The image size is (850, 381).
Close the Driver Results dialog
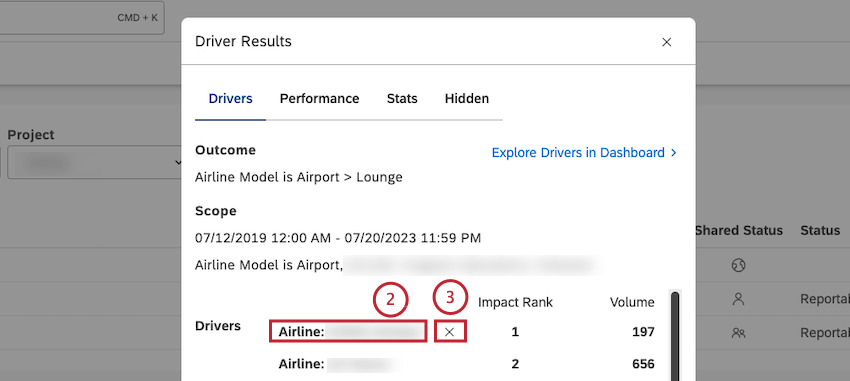[667, 42]
